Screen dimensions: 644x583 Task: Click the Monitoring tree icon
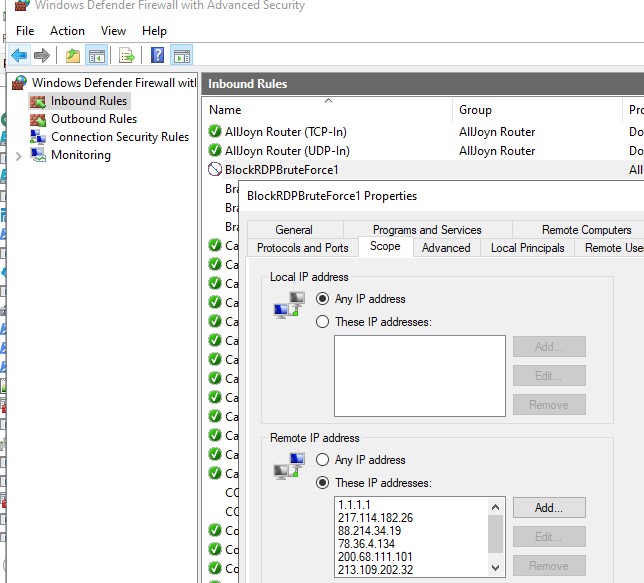click(37, 155)
